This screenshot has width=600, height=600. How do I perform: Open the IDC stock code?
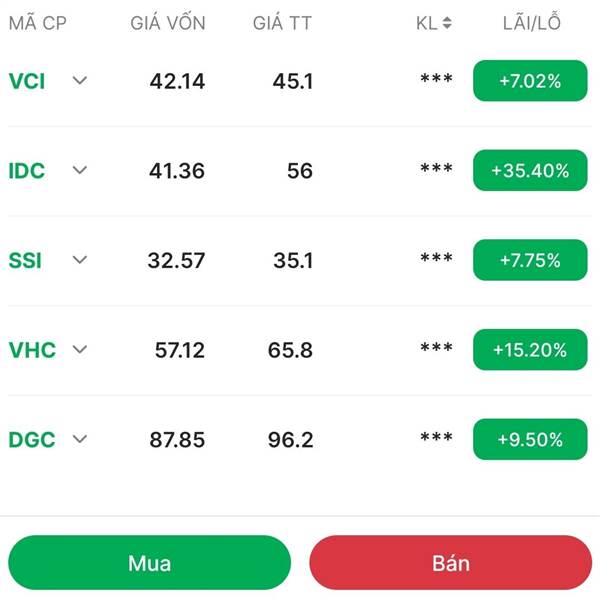point(27,171)
